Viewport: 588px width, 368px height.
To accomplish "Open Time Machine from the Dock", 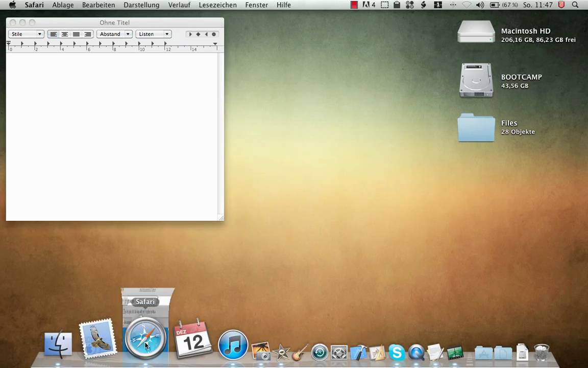I will pos(320,353).
